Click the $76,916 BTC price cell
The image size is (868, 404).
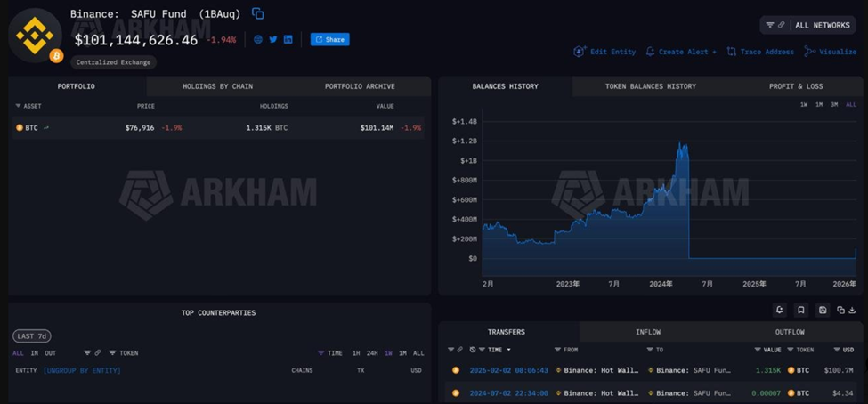tap(140, 128)
